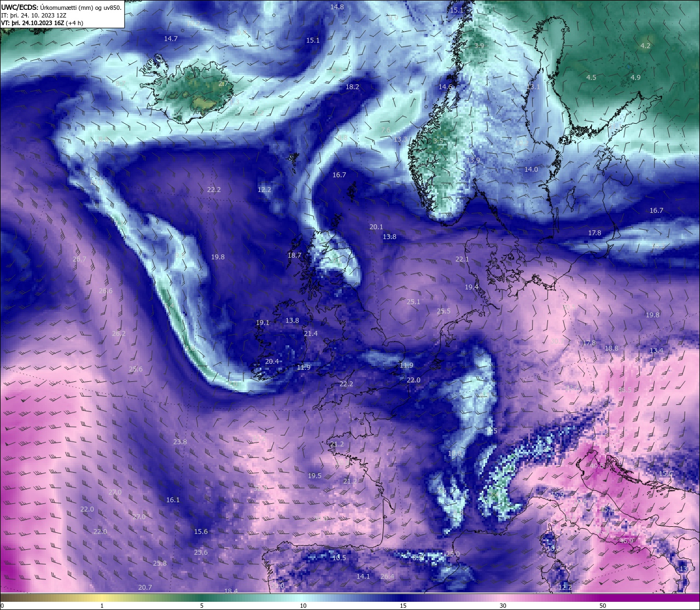The height and width of the screenshot is (610, 700).
Task: Click the 4.2 map value
Action: pyautogui.click(x=645, y=46)
